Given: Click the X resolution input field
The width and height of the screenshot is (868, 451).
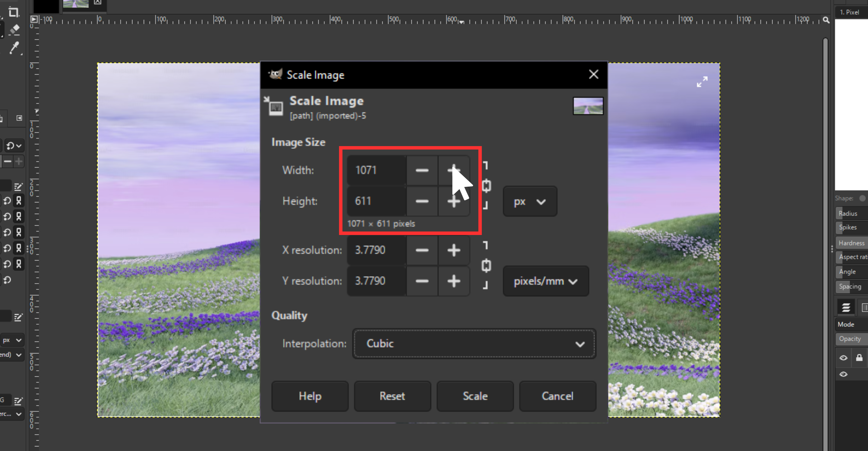Looking at the screenshot, I should [x=377, y=250].
